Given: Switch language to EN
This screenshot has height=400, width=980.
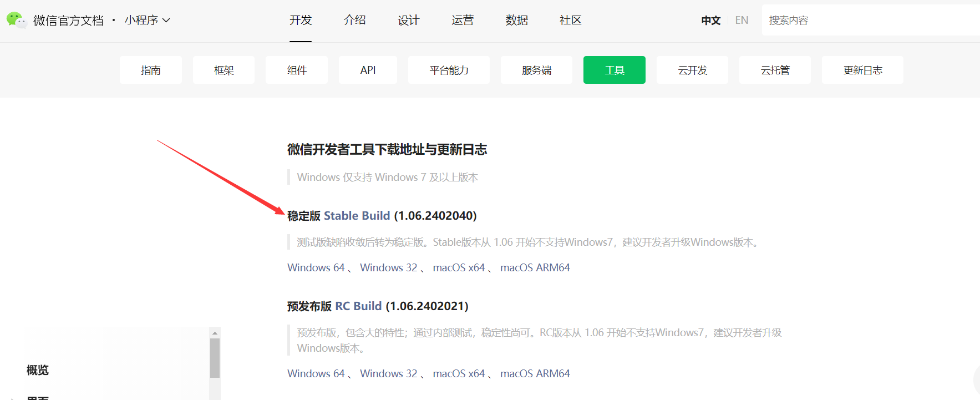Looking at the screenshot, I should [x=742, y=21].
